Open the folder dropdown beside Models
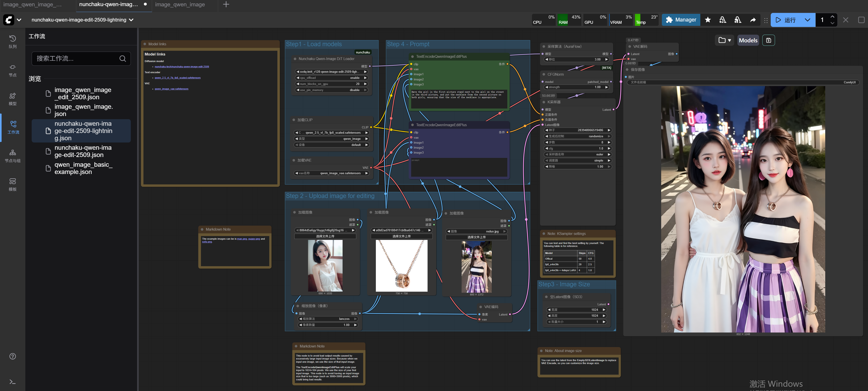 click(725, 40)
